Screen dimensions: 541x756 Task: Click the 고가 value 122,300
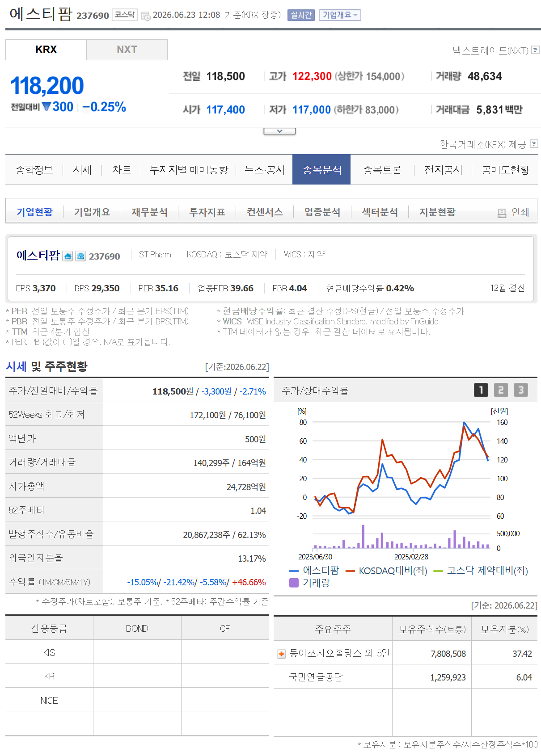click(x=312, y=76)
